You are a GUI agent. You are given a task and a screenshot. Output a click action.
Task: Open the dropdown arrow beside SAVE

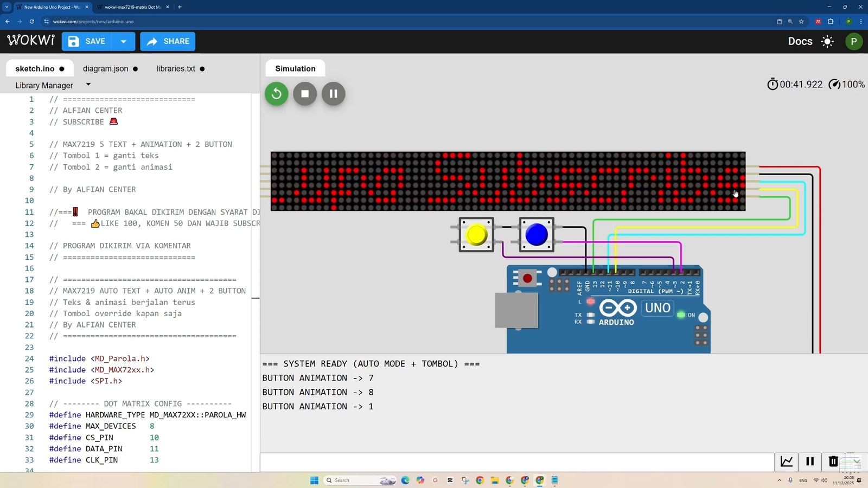pyautogui.click(x=124, y=41)
